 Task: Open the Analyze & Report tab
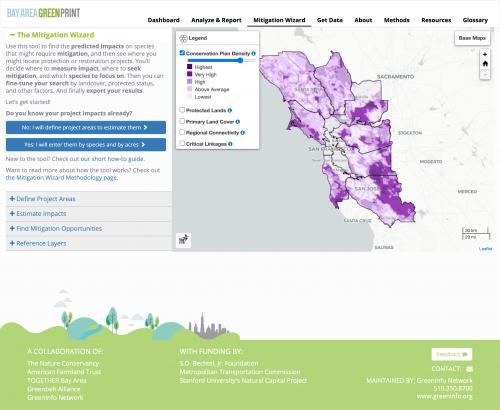point(216,20)
